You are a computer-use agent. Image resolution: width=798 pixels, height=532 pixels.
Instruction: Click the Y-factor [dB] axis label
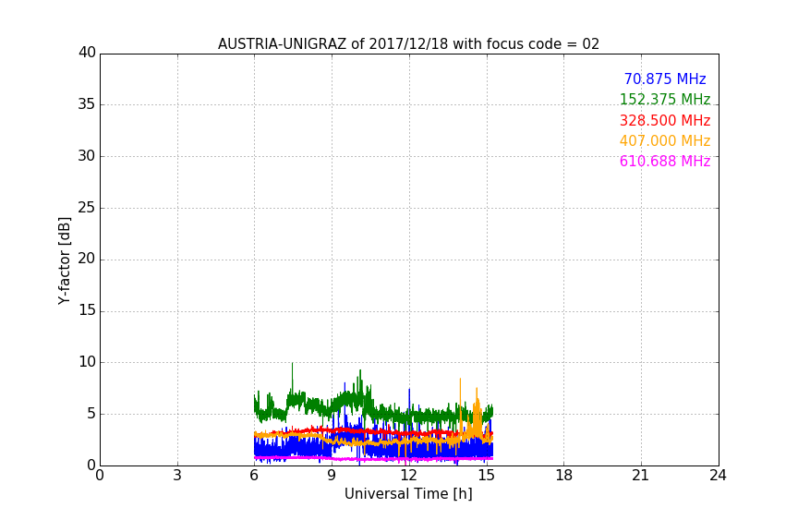(64, 260)
